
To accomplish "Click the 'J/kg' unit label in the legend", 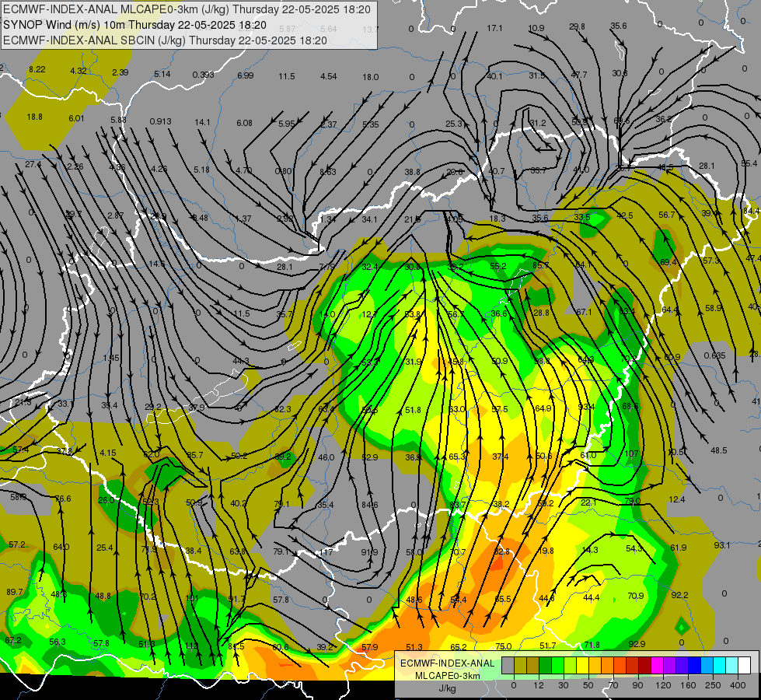I will [448, 688].
